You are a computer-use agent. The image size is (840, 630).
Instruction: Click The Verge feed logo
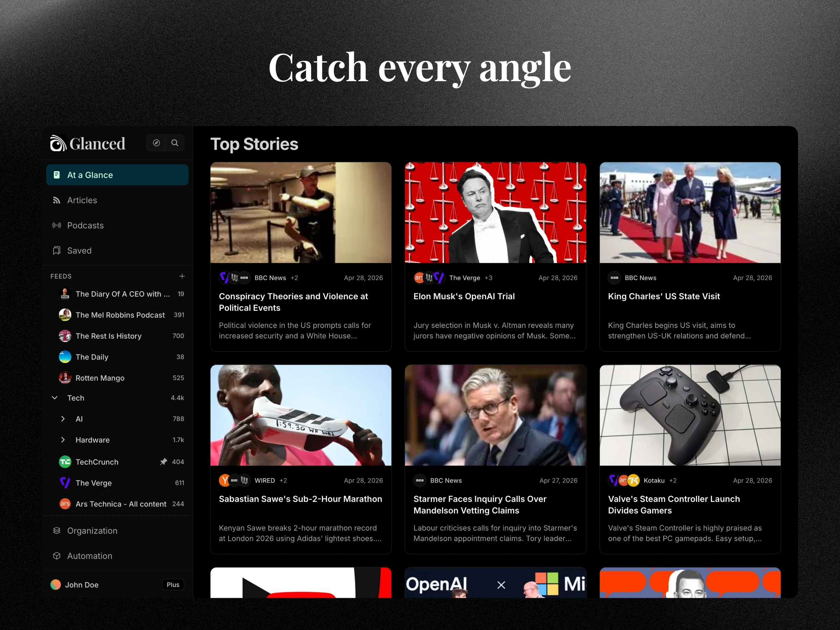[65, 483]
